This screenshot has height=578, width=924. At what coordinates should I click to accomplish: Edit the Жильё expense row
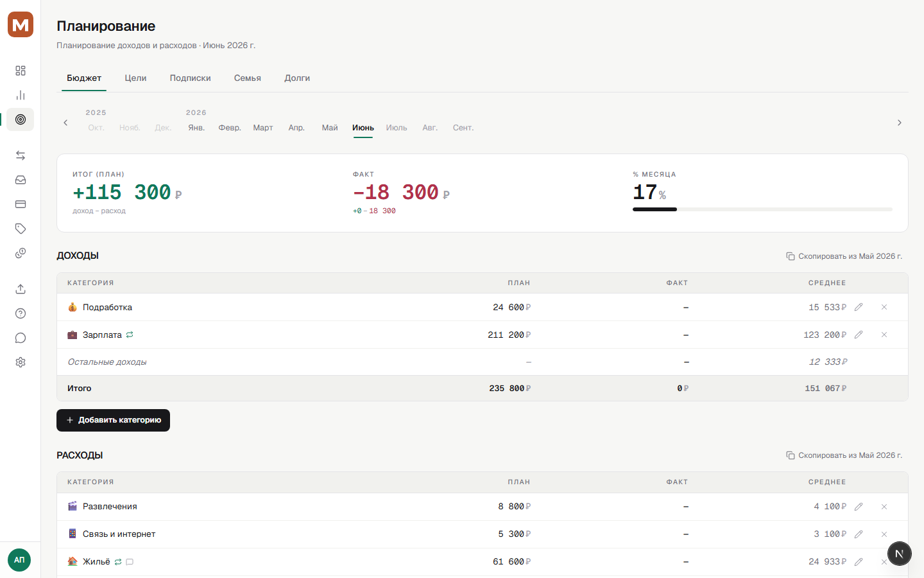click(x=859, y=562)
